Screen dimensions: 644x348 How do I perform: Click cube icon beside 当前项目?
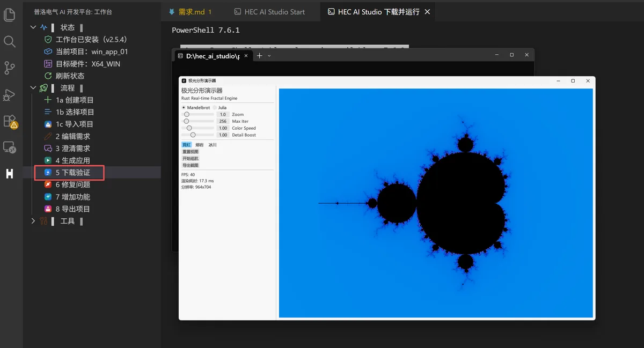pos(48,51)
